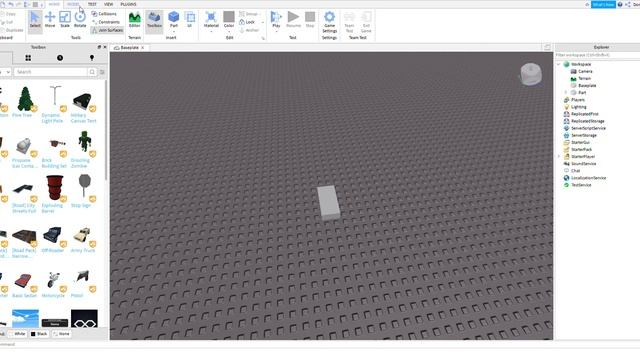This screenshot has width=640, height=360.
Task: Select Motorcycle model in Toolbox
Action: pos(54,283)
